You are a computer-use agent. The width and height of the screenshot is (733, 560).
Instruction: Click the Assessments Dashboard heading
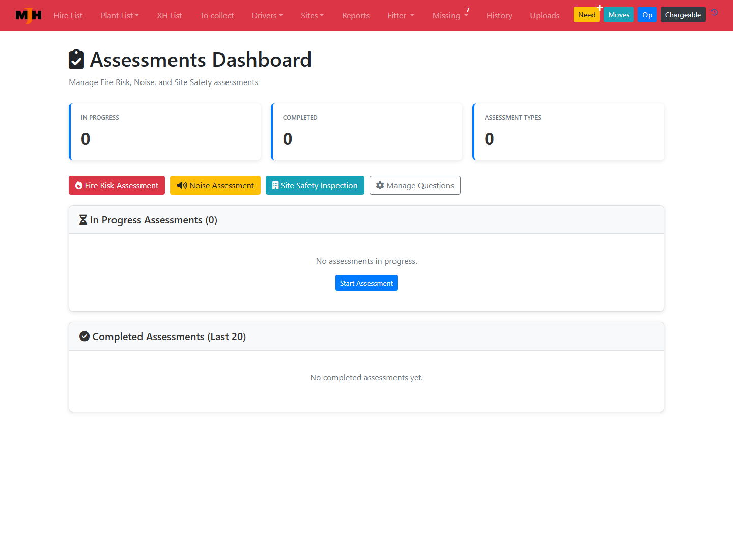click(201, 60)
